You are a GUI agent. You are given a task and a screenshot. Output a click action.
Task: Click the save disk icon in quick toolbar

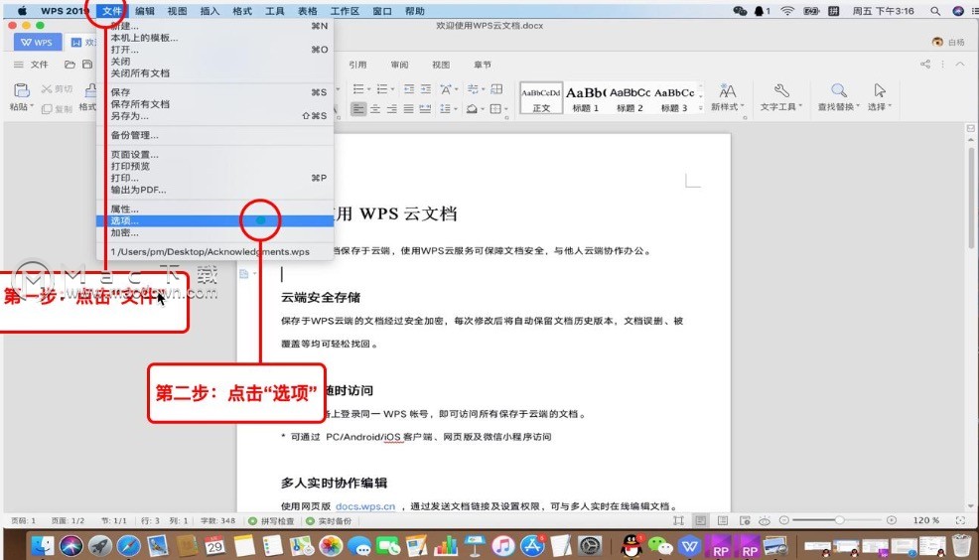tap(87, 65)
